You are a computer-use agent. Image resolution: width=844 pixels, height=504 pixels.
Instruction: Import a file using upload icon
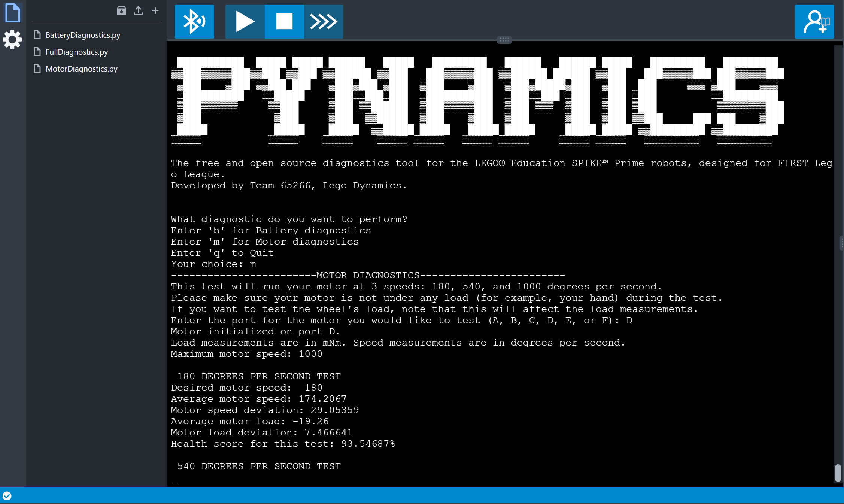tap(138, 11)
